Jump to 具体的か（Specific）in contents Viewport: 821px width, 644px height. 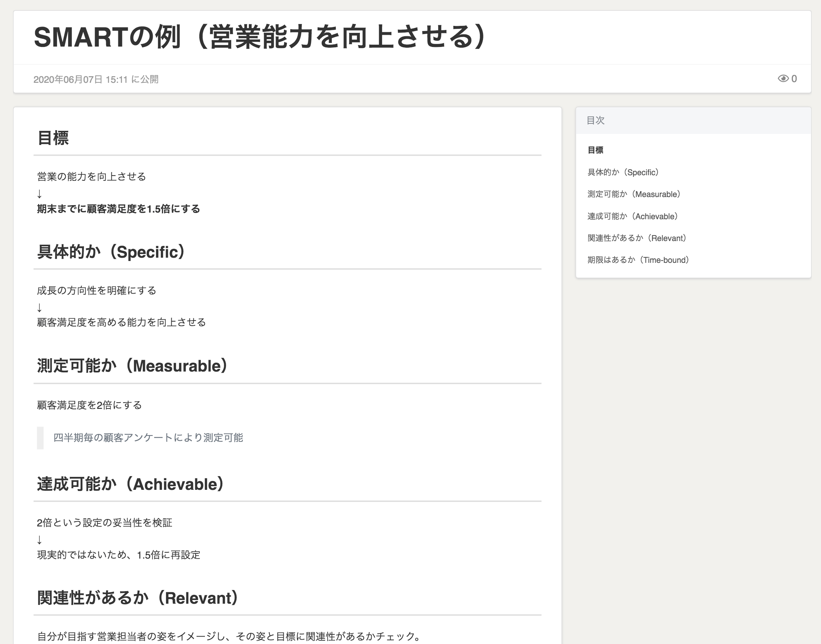click(x=623, y=172)
